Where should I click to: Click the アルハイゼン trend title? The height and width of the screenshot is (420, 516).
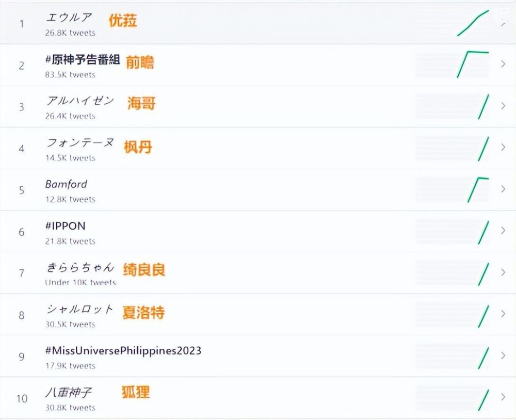point(79,101)
